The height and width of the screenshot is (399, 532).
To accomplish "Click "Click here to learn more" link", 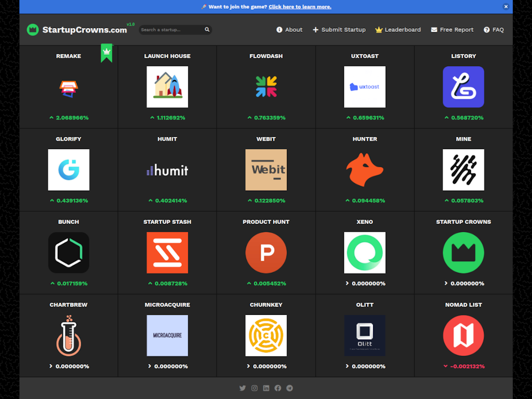I will pyautogui.click(x=300, y=7).
